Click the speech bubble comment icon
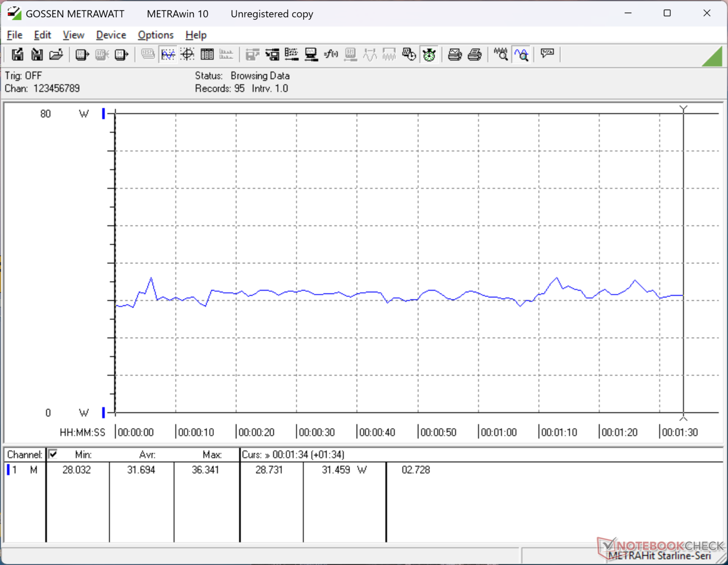728x565 pixels. [547, 54]
